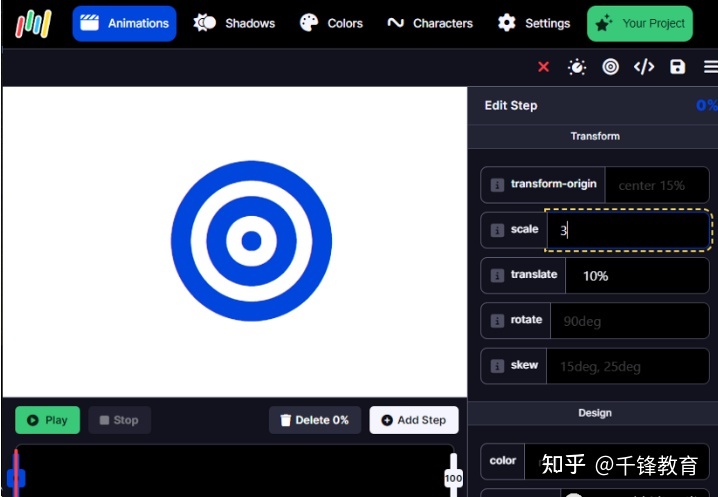Open Settings from top navigation
The height and width of the screenshot is (497, 718).
coord(534,23)
